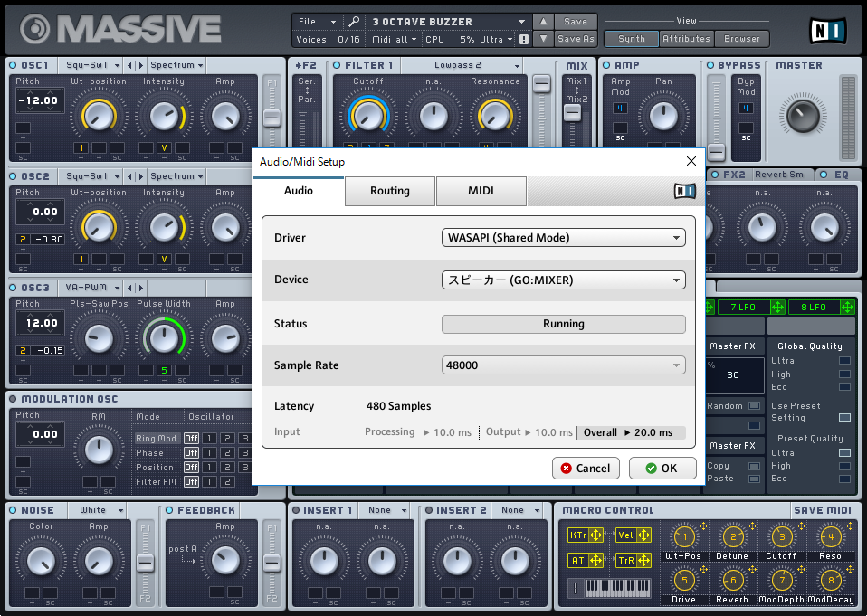Click the SAVE MIDI button
867x616 pixels.
pyautogui.click(x=823, y=510)
